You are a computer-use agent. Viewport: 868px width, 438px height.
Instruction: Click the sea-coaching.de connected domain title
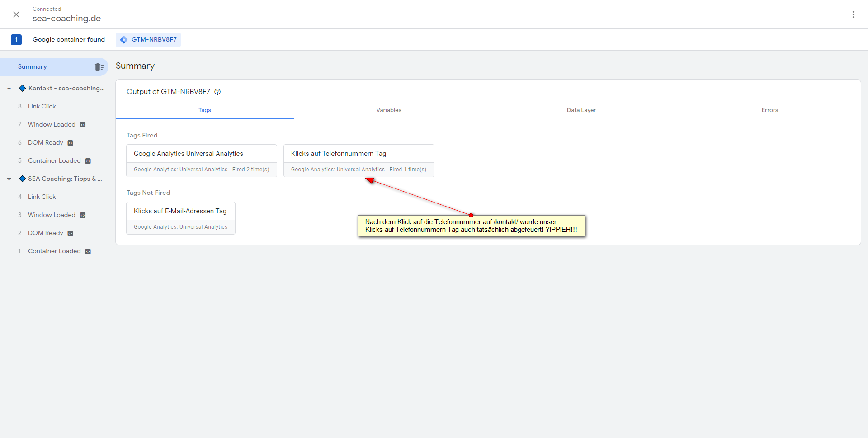click(x=66, y=19)
